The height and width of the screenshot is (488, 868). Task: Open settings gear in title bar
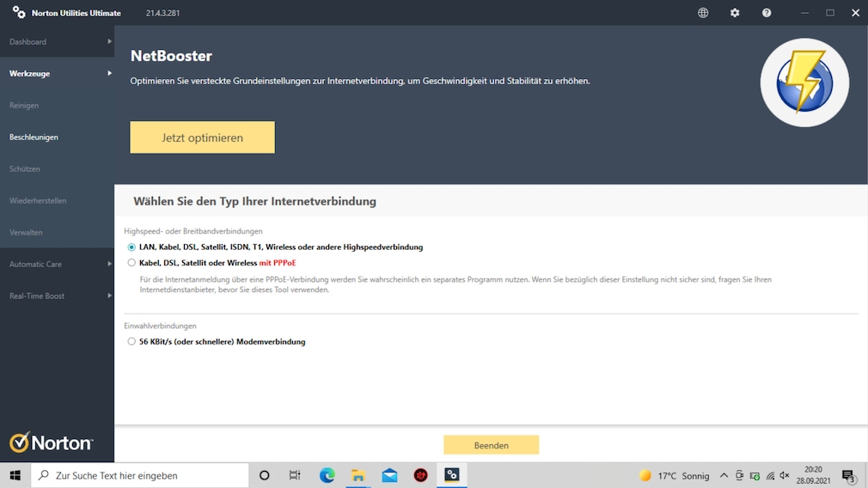pyautogui.click(x=735, y=13)
